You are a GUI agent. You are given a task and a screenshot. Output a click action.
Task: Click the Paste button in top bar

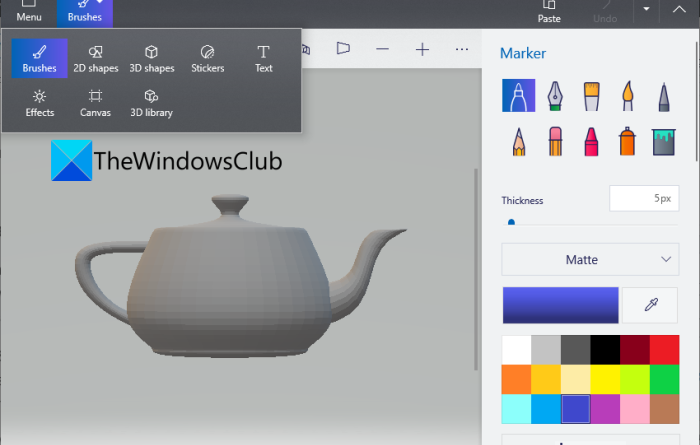tap(549, 12)
